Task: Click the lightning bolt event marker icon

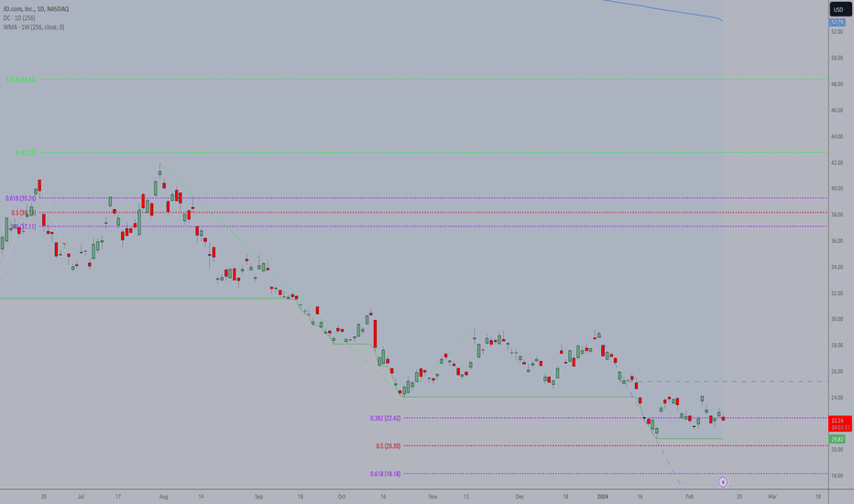Action: click(723, 482)
